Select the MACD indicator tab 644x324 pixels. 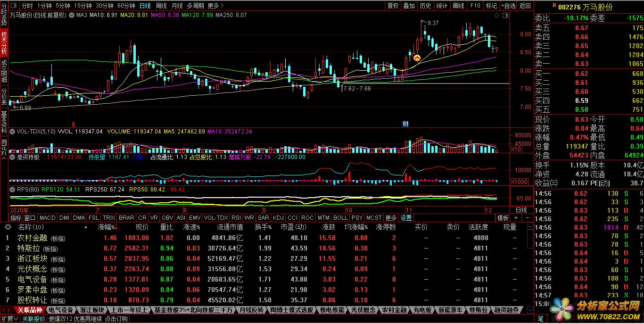click(47, 218)
